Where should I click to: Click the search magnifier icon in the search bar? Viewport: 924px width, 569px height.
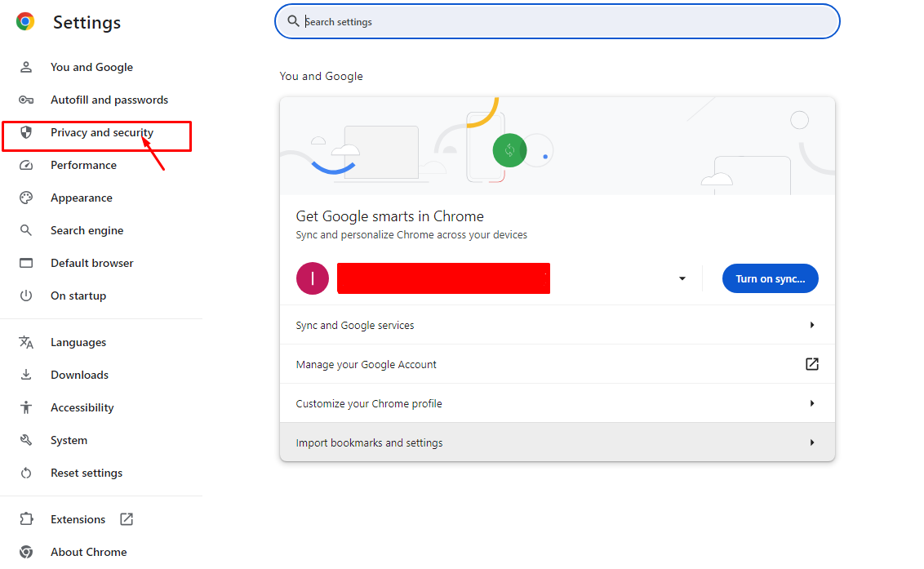[x=293, y=21]
